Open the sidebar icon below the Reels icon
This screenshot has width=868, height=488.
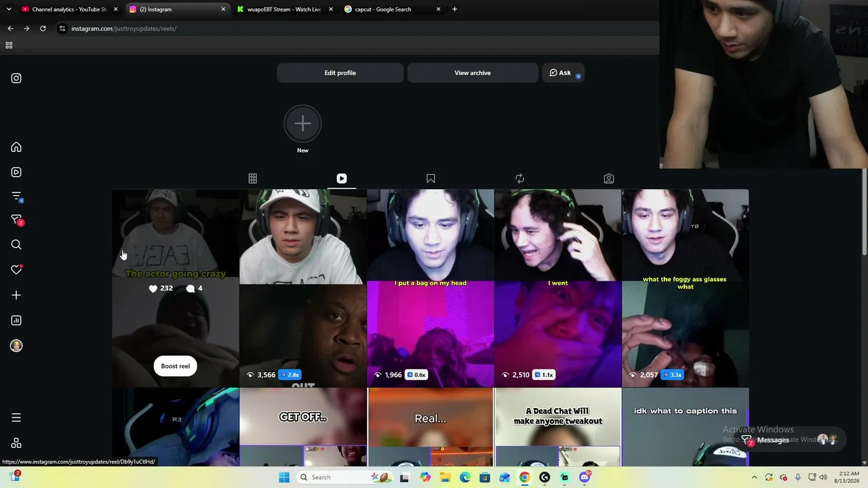click(x=17, y=197)
